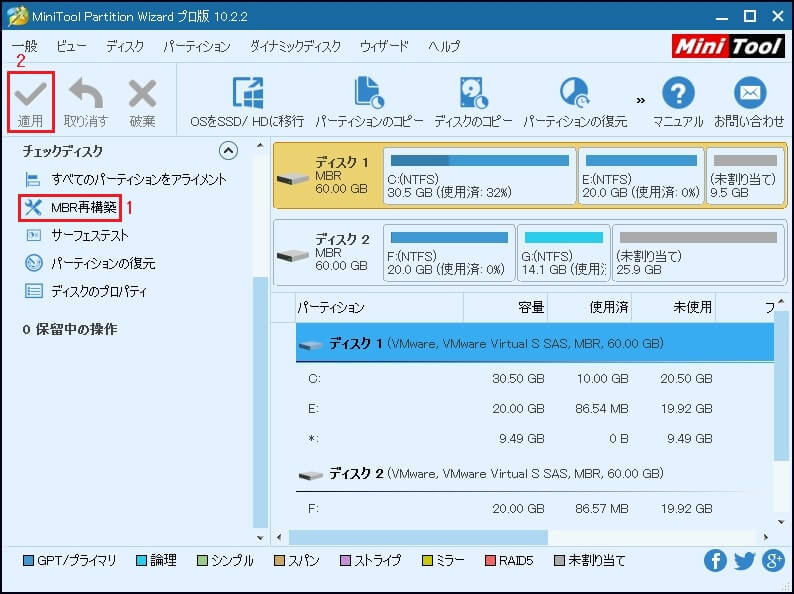Select 25.9 GB unallocated block on Disk 2

click(698, 253)
